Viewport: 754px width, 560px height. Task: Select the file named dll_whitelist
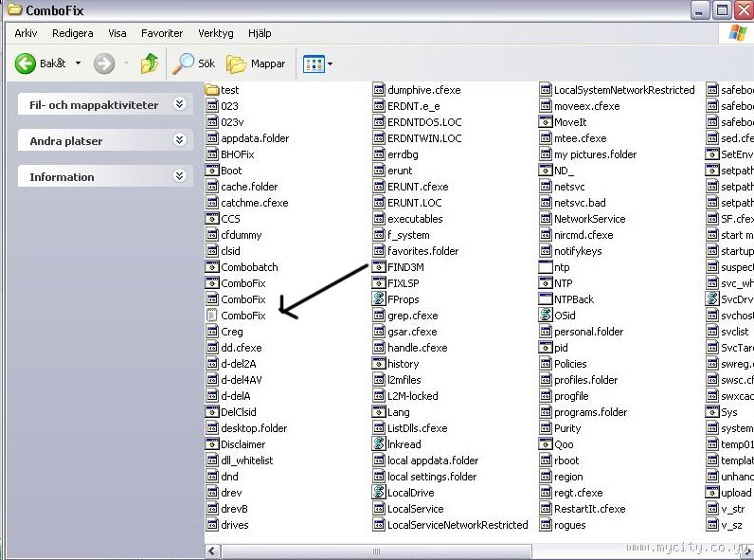coord(240,461)
